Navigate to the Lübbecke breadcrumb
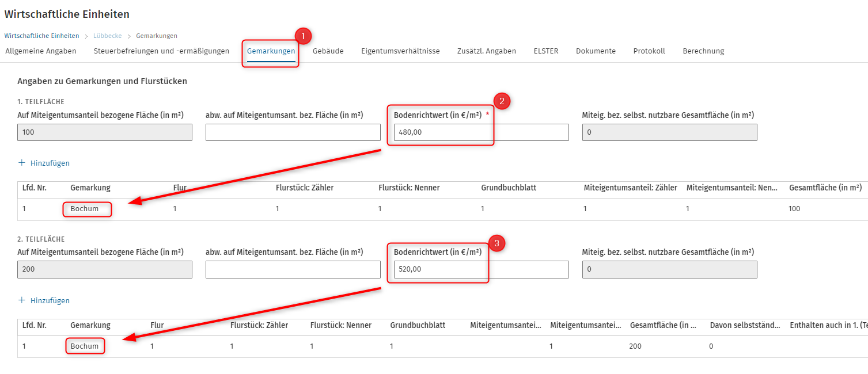This screenshot has height=374, width=868. pyautogui.click(x=107, y=36)
